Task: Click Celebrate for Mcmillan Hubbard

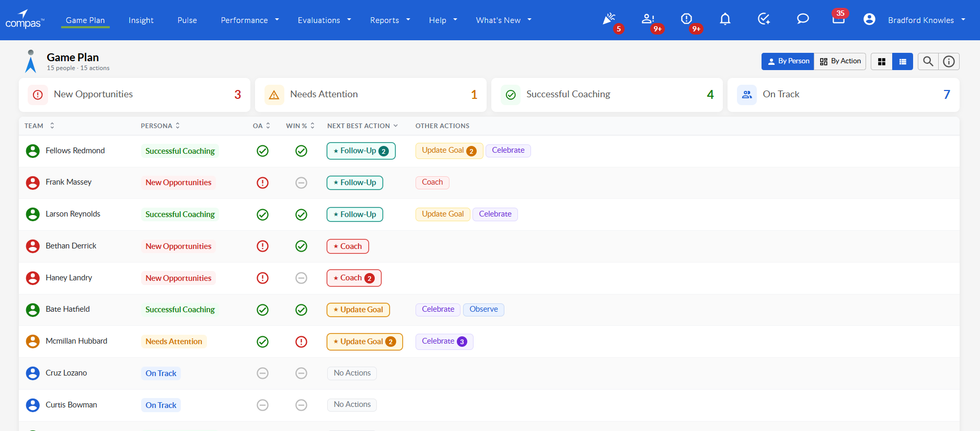Action: pos(444,342)
